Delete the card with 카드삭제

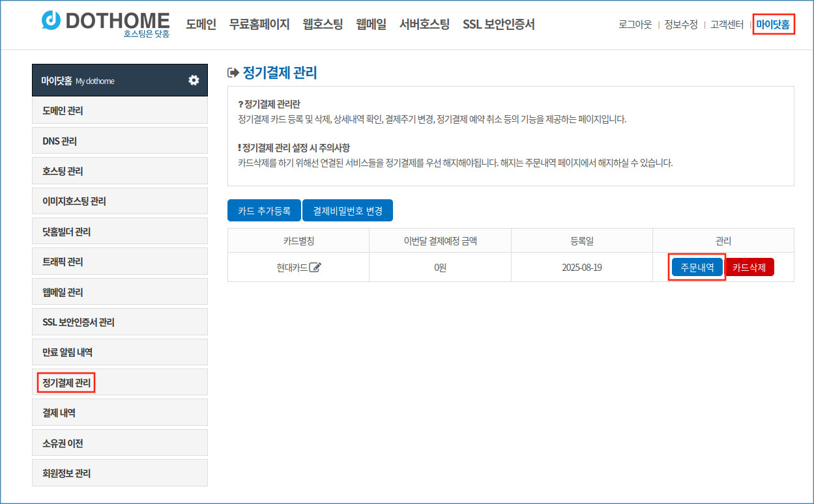(x=749, y=268)
